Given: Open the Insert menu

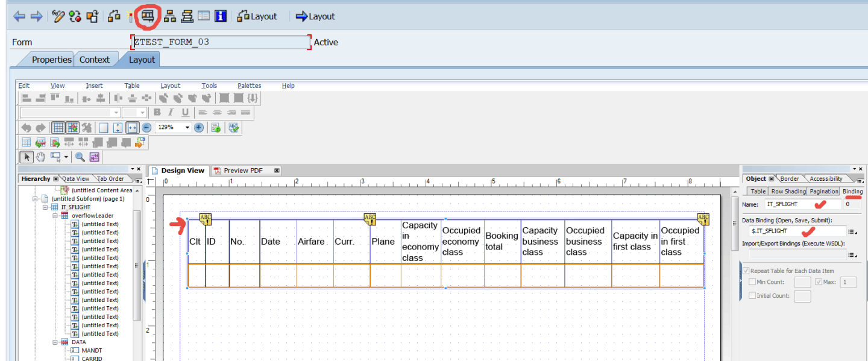Looking at the screenshot, I should coord(94,86).
